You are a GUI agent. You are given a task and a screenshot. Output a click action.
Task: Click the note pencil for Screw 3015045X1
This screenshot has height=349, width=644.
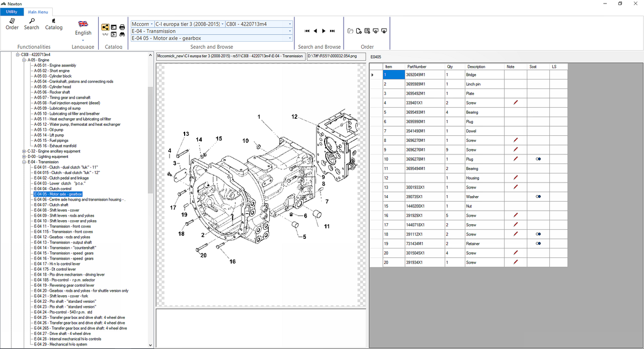(x=516, y=253)
